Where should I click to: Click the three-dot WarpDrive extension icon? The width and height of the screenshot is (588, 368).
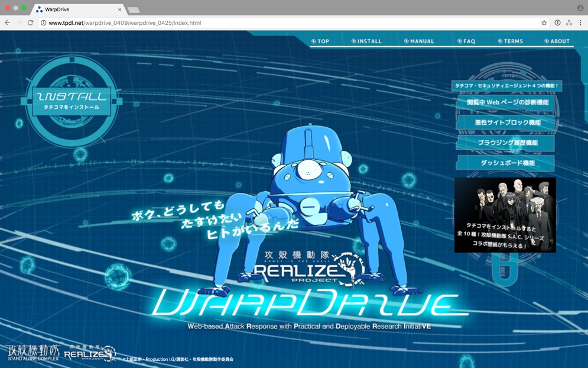[x=569, y=23]
